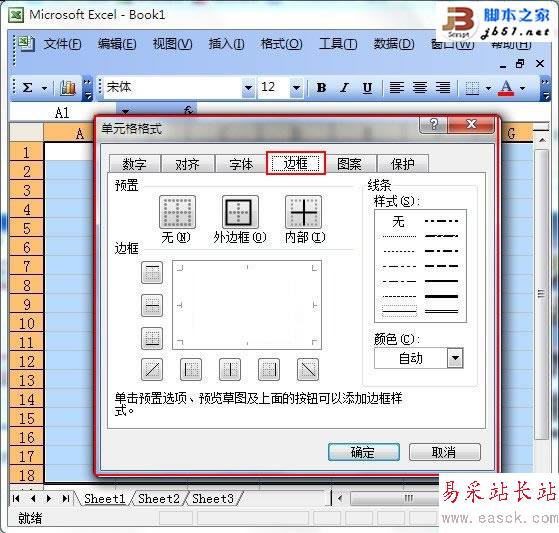The image size is (559, 533).
Task: Toggle Underline formatting
Action: click(x=367, y=88)
